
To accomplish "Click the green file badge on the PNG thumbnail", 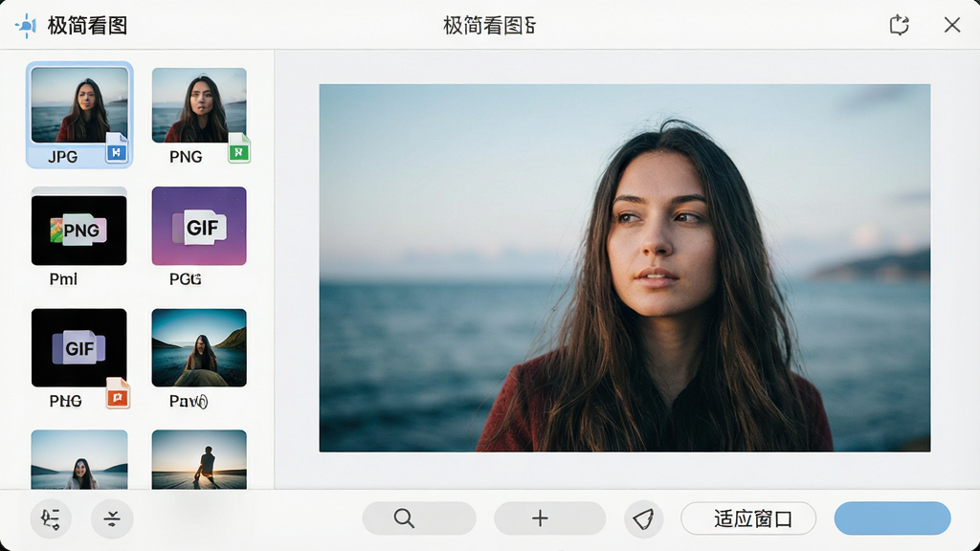I will 238,148.
